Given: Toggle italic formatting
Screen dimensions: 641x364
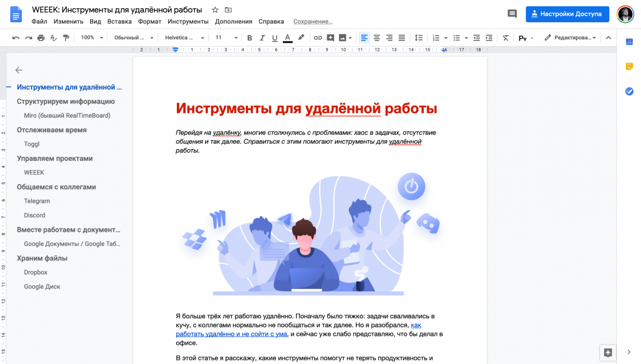Looking at the screenshot, I should [262, 37].
